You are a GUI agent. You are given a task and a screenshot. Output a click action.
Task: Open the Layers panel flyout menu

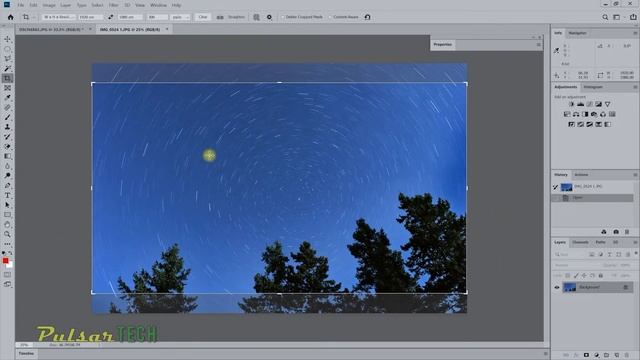[x=635, y=242]
